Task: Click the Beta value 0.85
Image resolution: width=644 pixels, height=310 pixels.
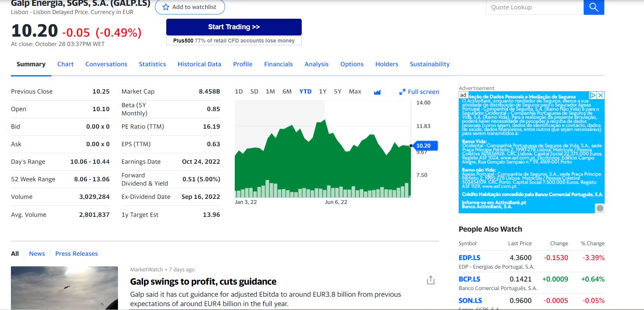Action: point(213,109)
